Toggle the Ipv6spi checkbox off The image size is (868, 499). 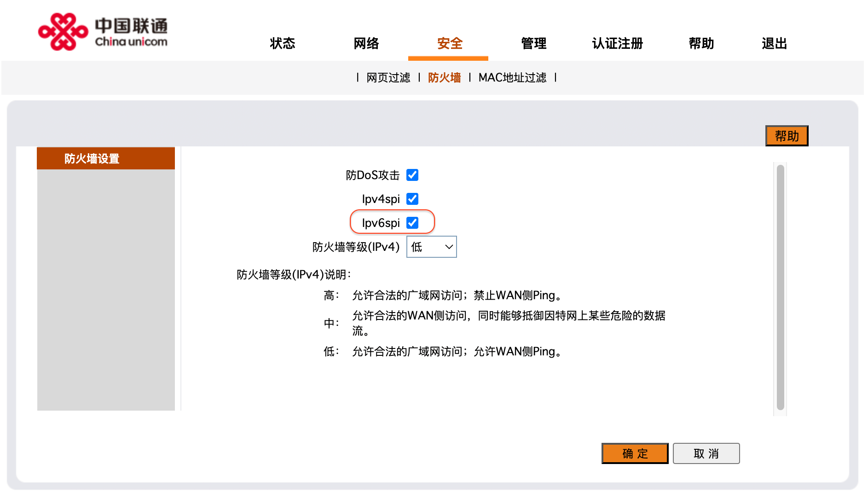[x=413, y=223]
